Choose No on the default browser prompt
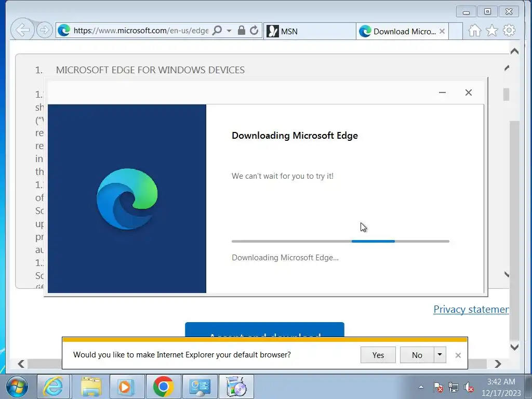532x399 pixels. (x=417, y=355)
